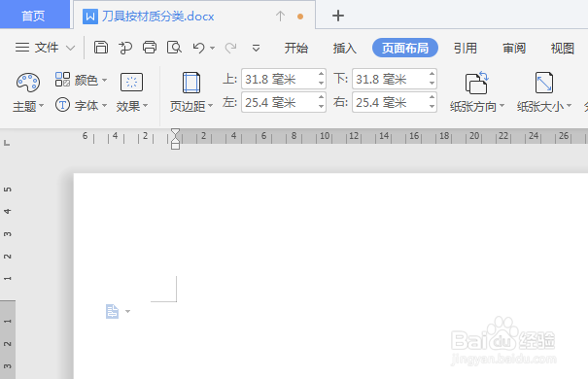Click the Save icon
This screenshot has height=379, width=588.
coord(101,48)
